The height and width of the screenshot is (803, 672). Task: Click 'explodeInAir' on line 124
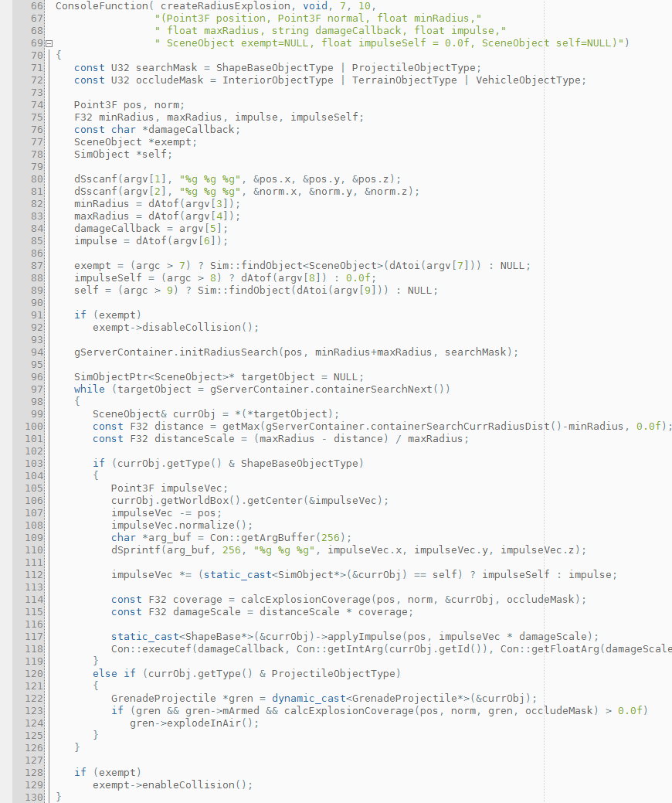pos(204,723)
